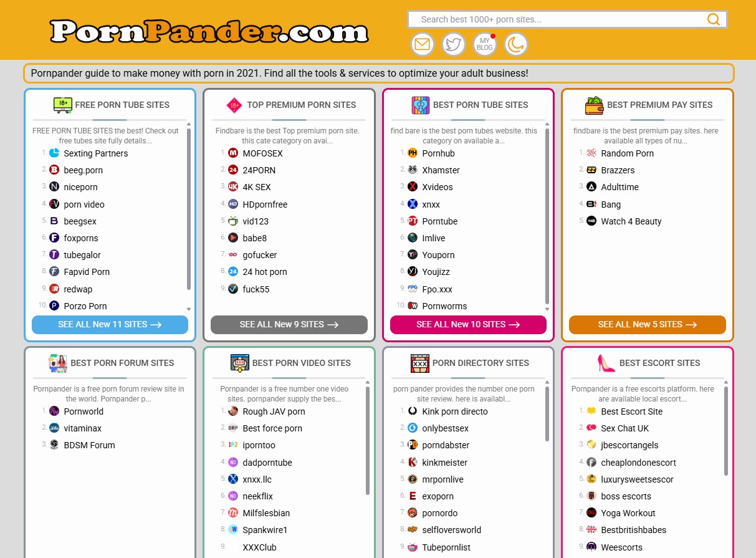Click the pink SEE ALL New 10 SITES button
Image resolution: width=756 pixels, height=558 pixels.
tap(468, 325)
